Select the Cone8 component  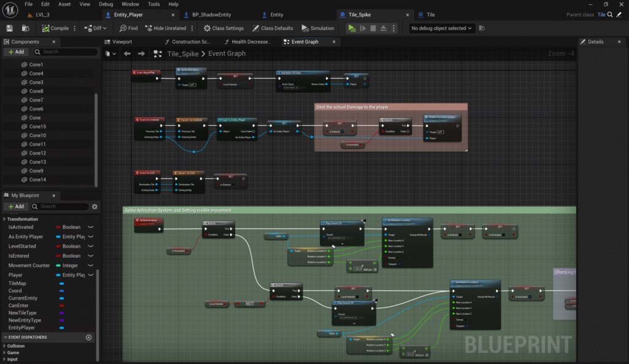point(36,91)
